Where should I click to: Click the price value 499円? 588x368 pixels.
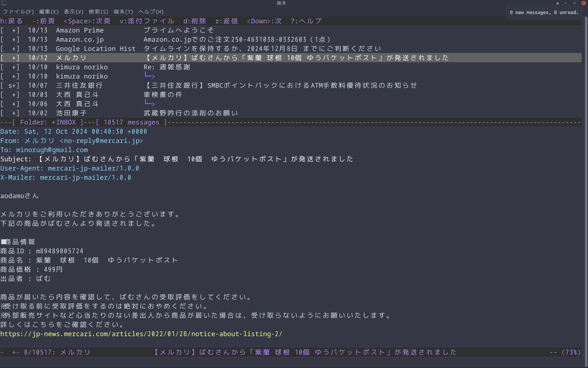pos(53,270)
